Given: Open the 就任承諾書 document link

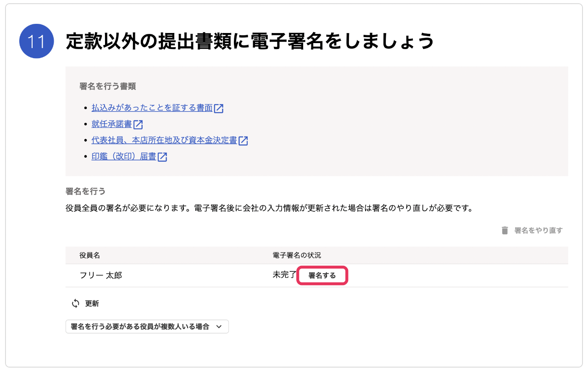Looking at the screenshot, I should coord(112,124).
